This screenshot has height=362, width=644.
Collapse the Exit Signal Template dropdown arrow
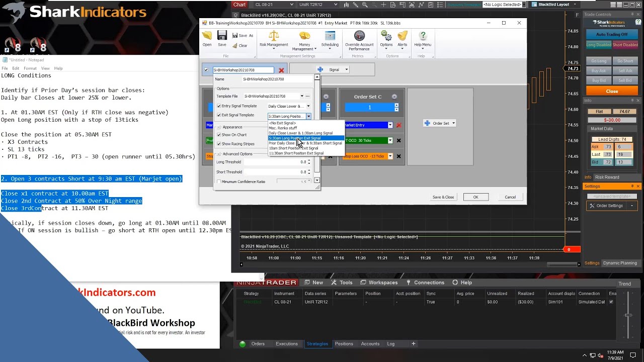[308, 116]
